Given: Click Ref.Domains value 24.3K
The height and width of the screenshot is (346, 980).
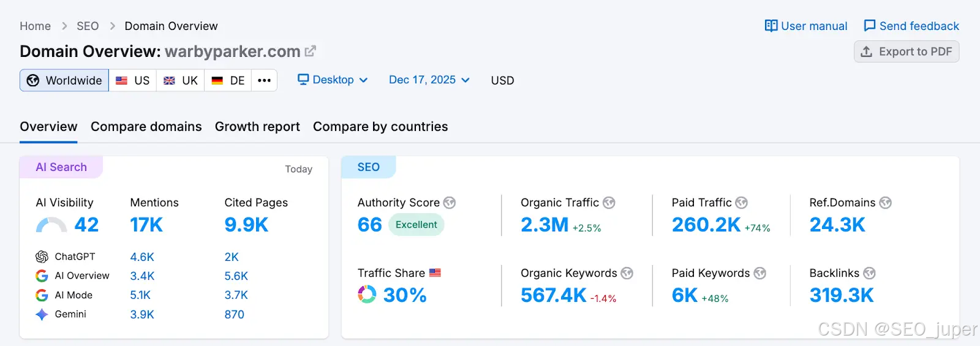Looking at the screenshot, I should click(837, 225).
